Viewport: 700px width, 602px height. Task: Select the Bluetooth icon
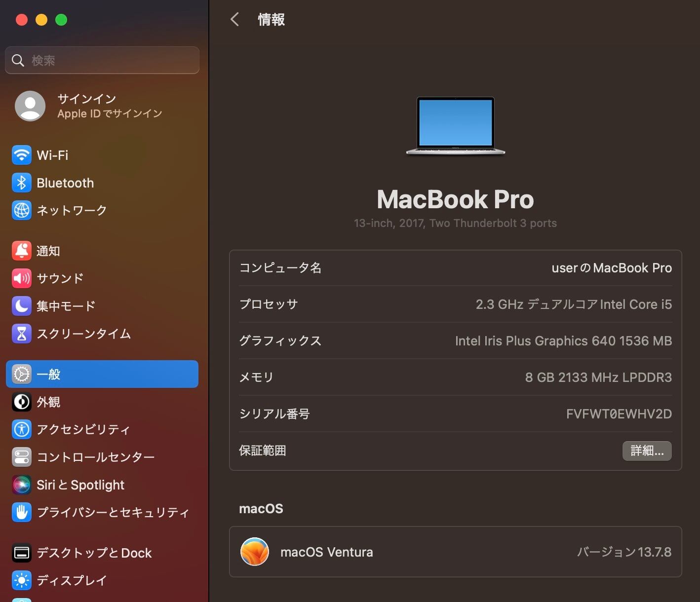[22, 183]
